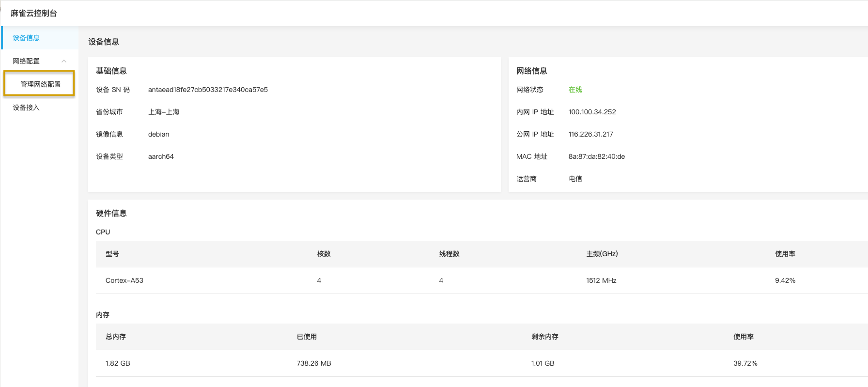Click the 剩余内存 column header
Viewport: 868px width, 387px height.
pyautogui.click(x=545, y=337)
